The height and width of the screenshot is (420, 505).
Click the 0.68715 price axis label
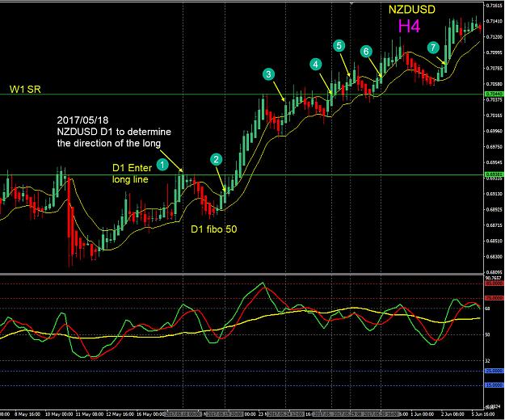pyautogui.click(x=494, y=225)
